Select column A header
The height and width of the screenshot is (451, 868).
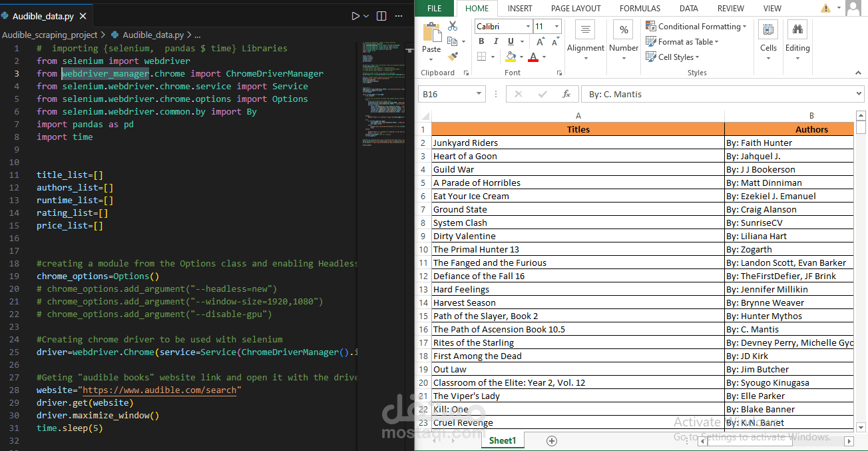pos(578,116)
